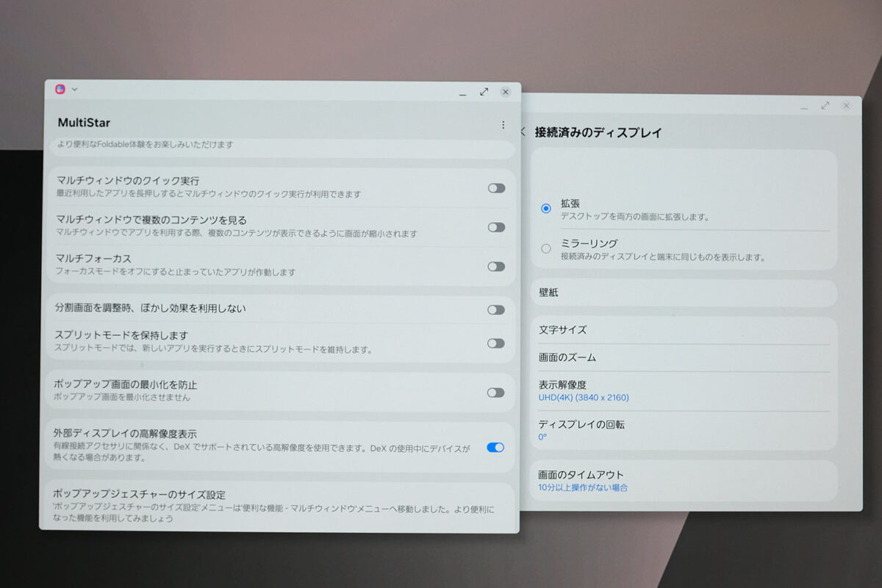Image resolution: width=882 pixels, height=588 pixels.
Task: Minimize the MultiStar window
Action: [462, 93]
